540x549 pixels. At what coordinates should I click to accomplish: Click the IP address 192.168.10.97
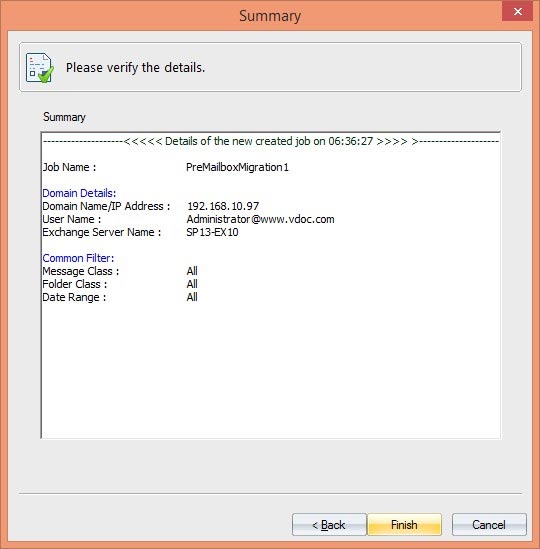pos(223,206)
